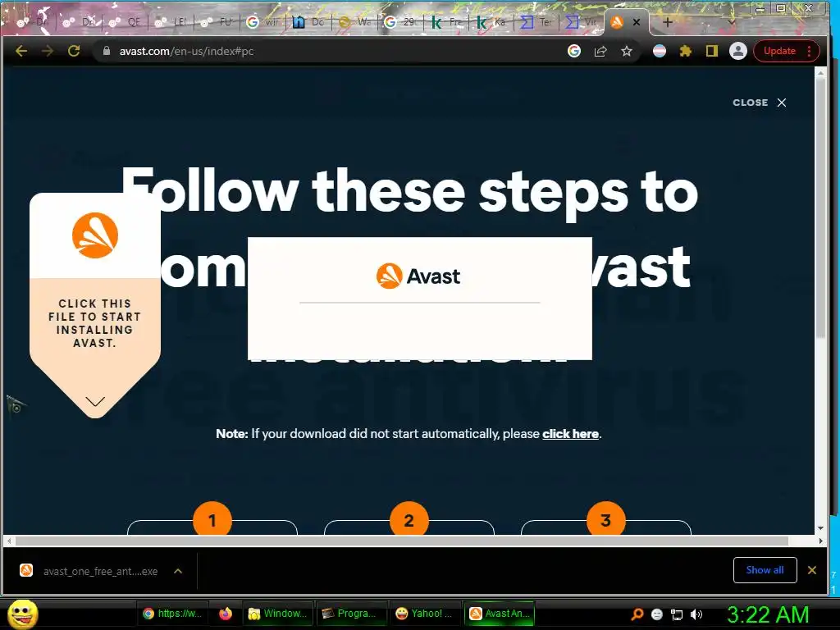This screenshot has height=630, width=840.
Task: Switch to Chrome 'https://w...' taskbar item
Action: point(173,614)
